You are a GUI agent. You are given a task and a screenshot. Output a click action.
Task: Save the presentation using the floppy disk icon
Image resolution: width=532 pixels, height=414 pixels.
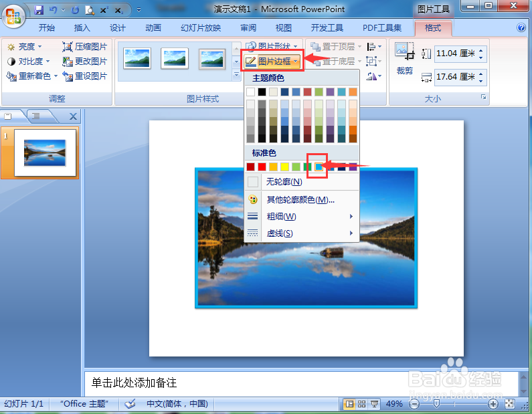[x=39, y=10]
